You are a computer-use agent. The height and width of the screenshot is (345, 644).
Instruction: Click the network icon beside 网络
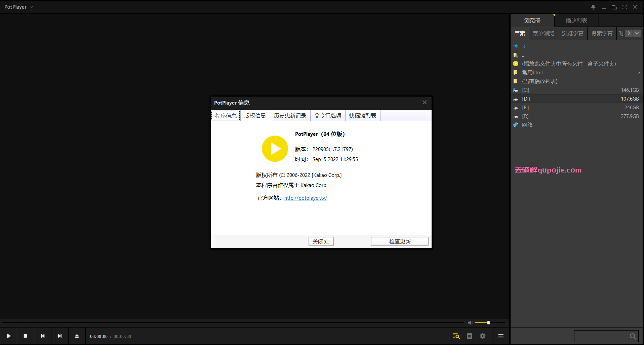click(x=516, y=125)
